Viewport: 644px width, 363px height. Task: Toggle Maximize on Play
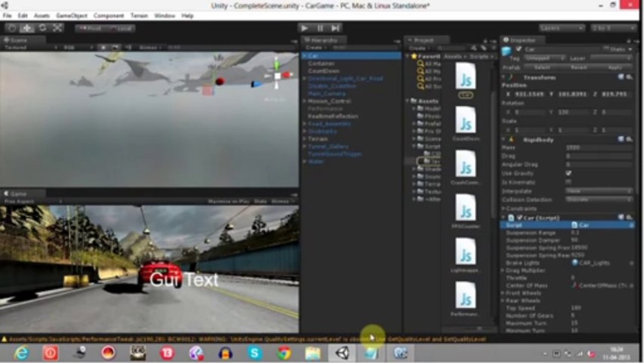tap(229, 201)
